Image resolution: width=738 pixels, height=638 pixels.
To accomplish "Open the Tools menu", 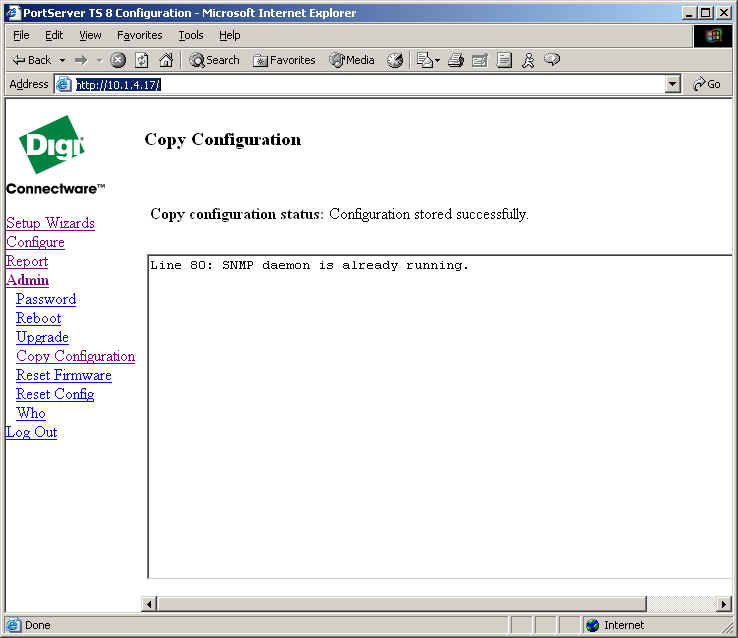I will pyautogui.click(x=190, y=35).
